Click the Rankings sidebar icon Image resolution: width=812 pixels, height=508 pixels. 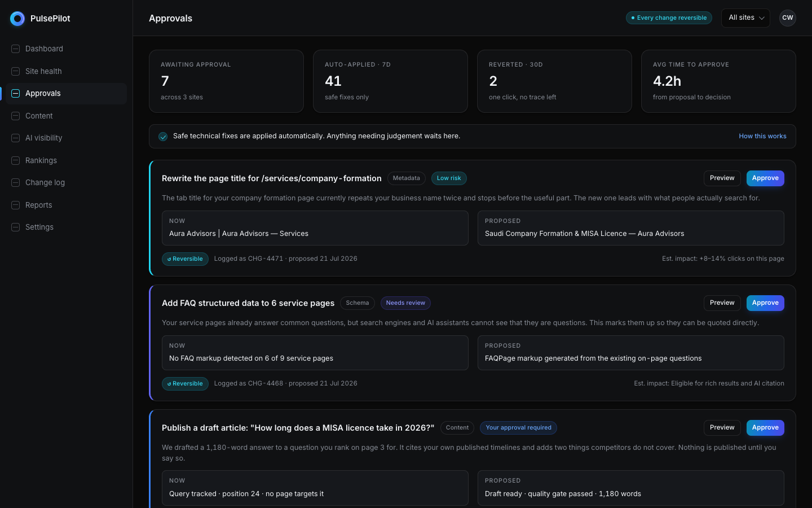click(16, 160)
